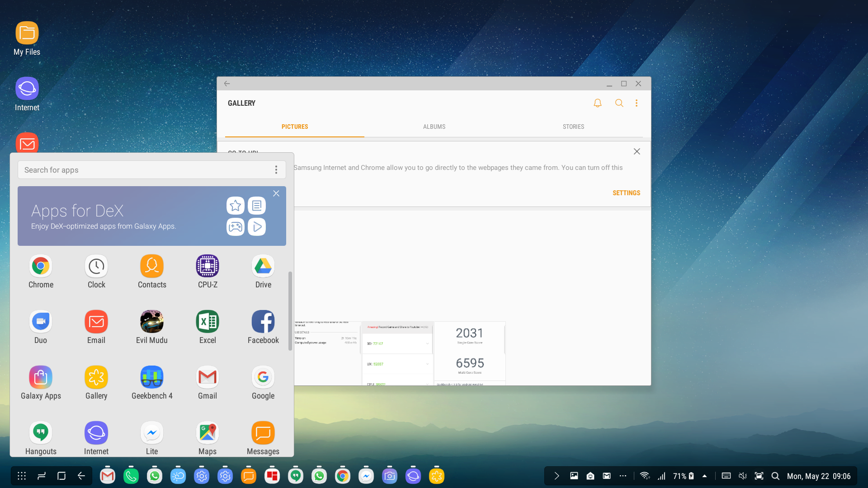Launch the Duo video calling app
The width and height of the screenshot is (868, 488).
pyautogui.click(x=41, y=327)
